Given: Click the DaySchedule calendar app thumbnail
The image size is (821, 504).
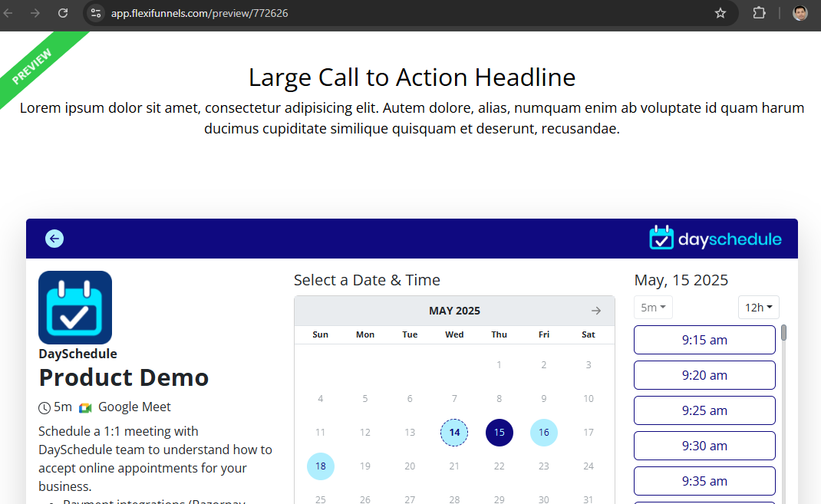Looking at the screenshot, I should (75, 308).
